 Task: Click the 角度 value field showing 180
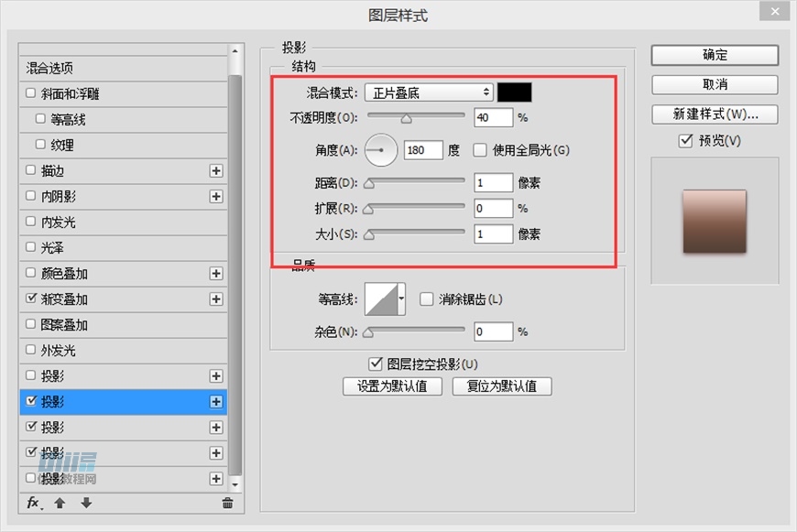[423, 150]
